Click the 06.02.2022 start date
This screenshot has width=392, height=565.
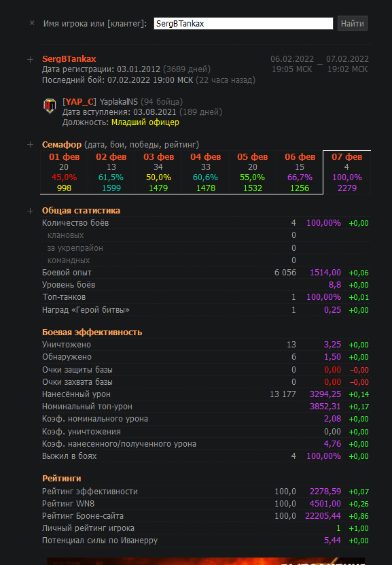click(292, 59)
